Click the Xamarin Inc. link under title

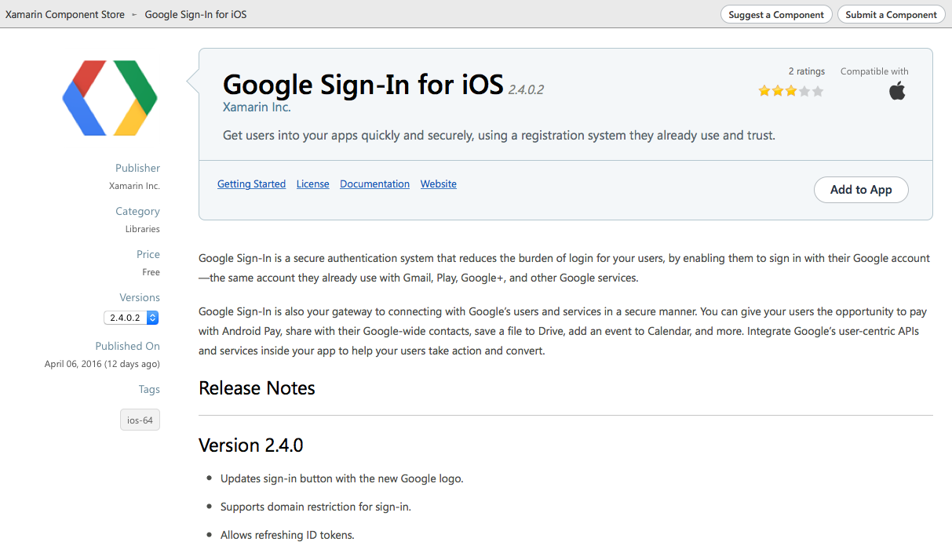click(x=257, y=107)
